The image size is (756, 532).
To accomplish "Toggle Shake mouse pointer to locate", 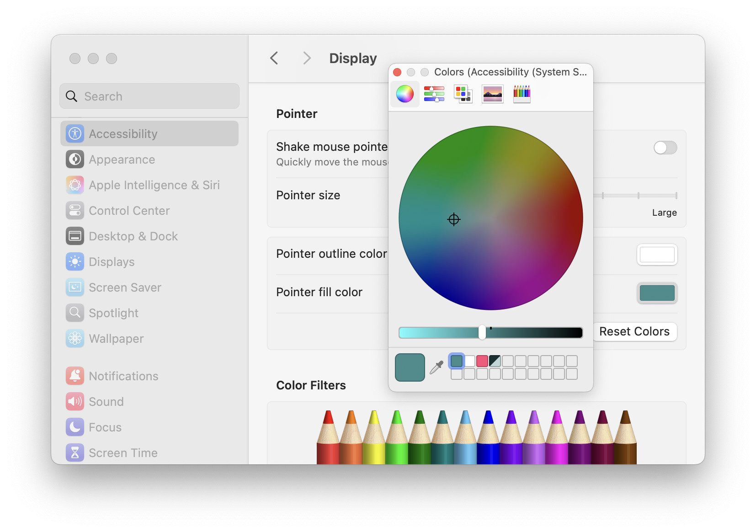I will [x=665, y=148].
